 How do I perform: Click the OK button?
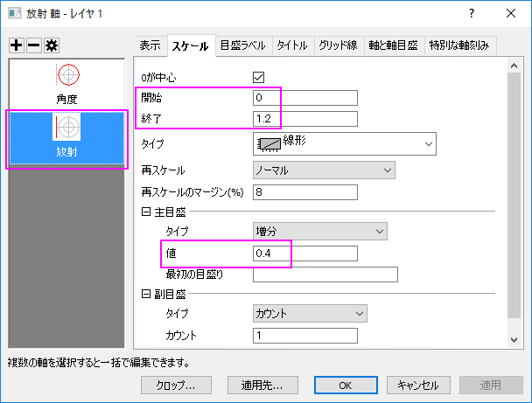(x=346, y=385)
